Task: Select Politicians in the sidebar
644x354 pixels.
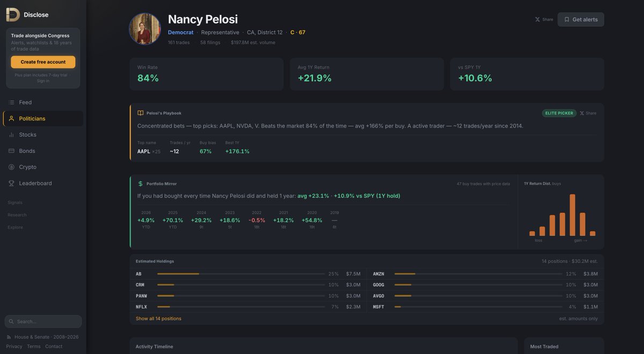Action: 43,119
